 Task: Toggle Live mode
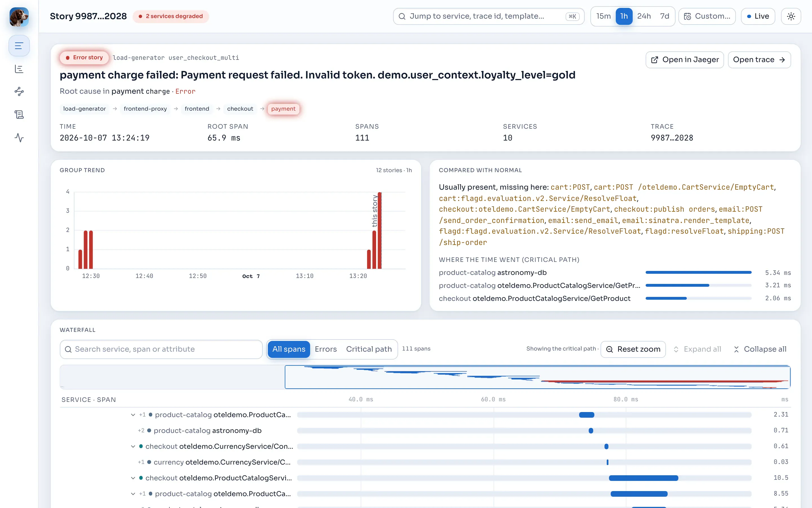(758, 16)
